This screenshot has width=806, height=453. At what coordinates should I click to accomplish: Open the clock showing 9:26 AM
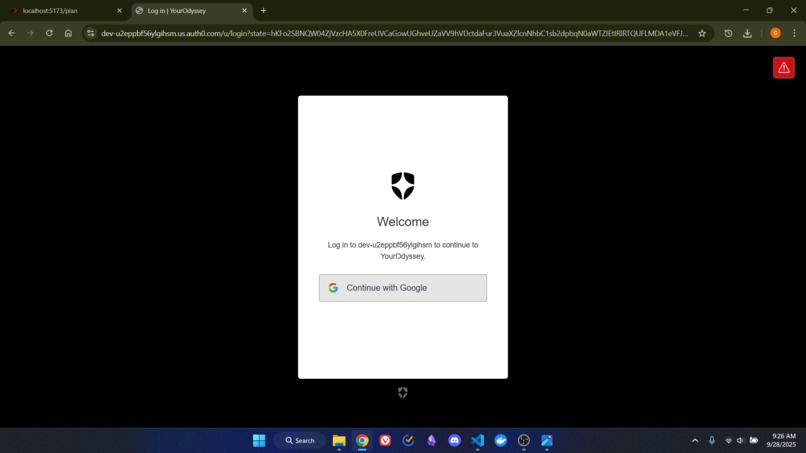781,441
